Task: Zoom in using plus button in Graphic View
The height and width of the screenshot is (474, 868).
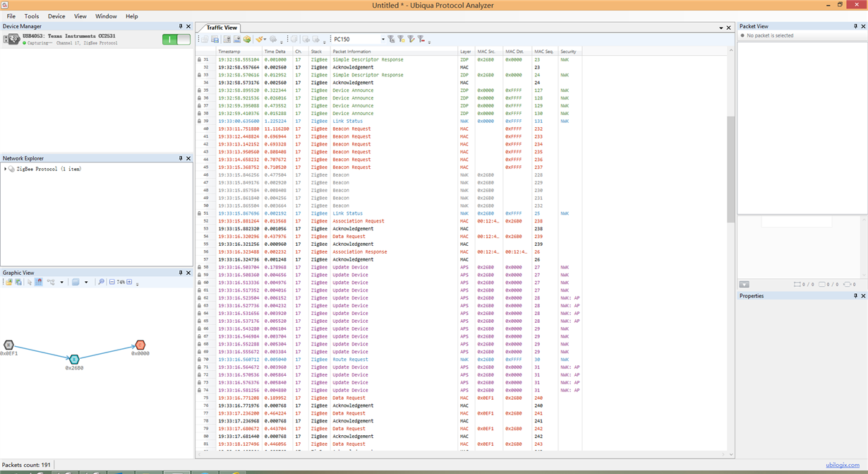Action: [129, 282]
